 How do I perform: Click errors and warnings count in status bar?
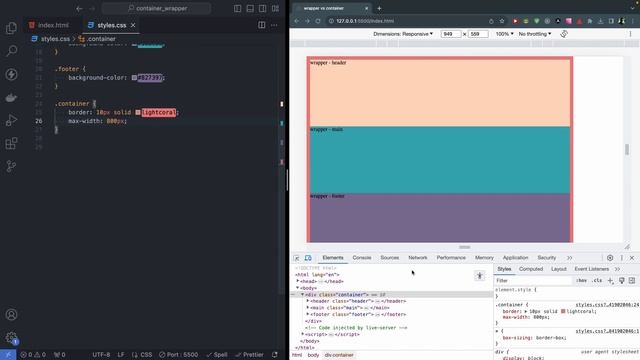point(33,355)
